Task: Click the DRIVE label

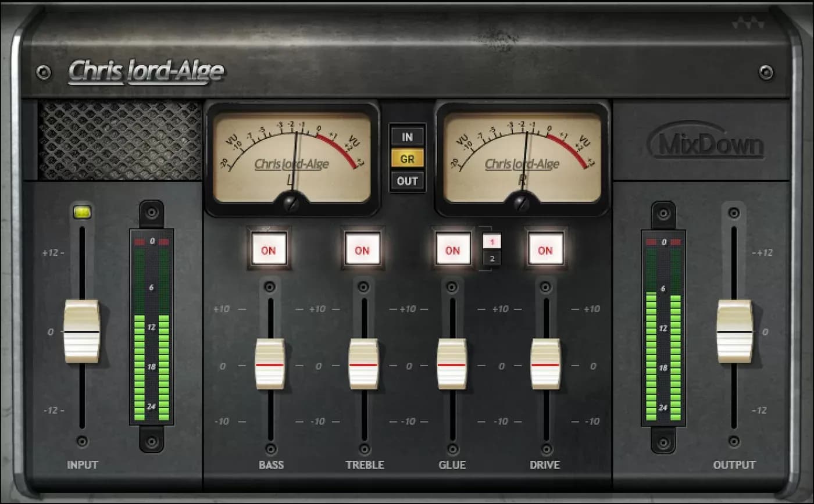Action: (545, 465)
